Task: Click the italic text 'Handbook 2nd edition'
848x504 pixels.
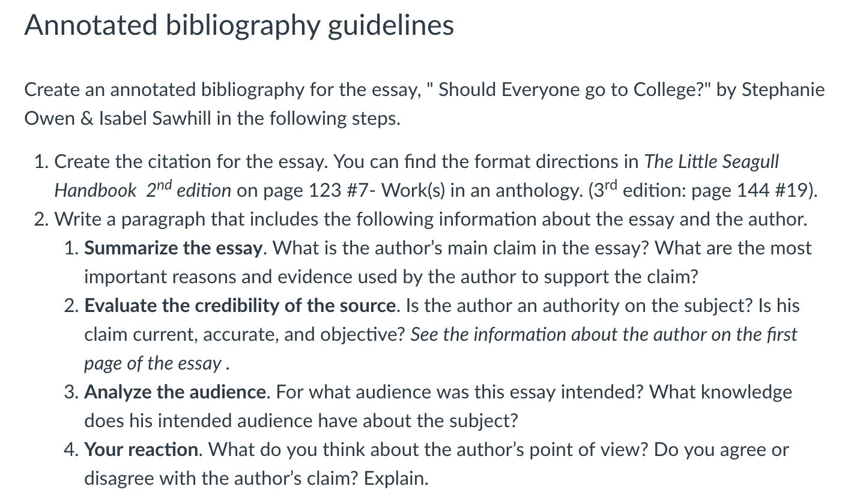Action: pos(142,191)
